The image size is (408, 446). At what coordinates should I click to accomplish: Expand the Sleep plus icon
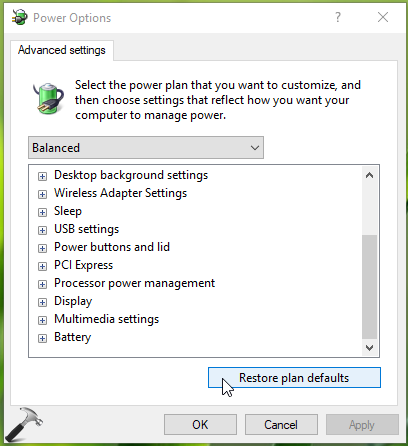click(42, 212)
